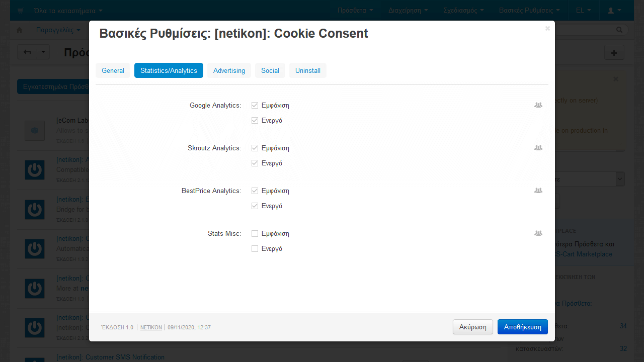Click the 34 count link in sidebar

pos(623,326)
